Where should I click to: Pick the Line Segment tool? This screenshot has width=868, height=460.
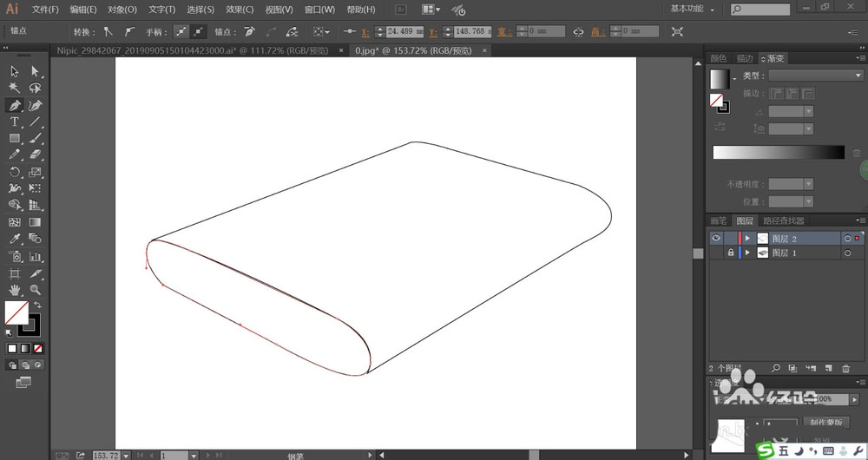[x=36, y=122]
